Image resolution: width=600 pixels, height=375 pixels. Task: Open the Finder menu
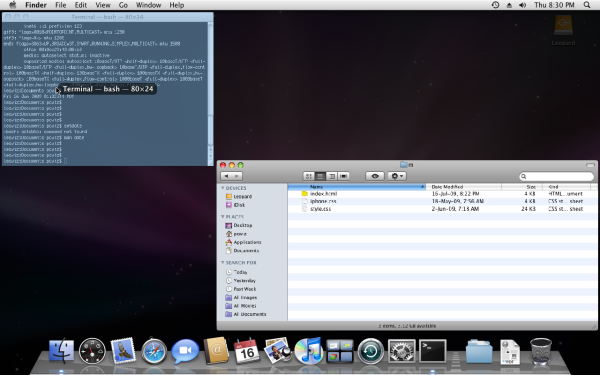[x=36, y=5]
